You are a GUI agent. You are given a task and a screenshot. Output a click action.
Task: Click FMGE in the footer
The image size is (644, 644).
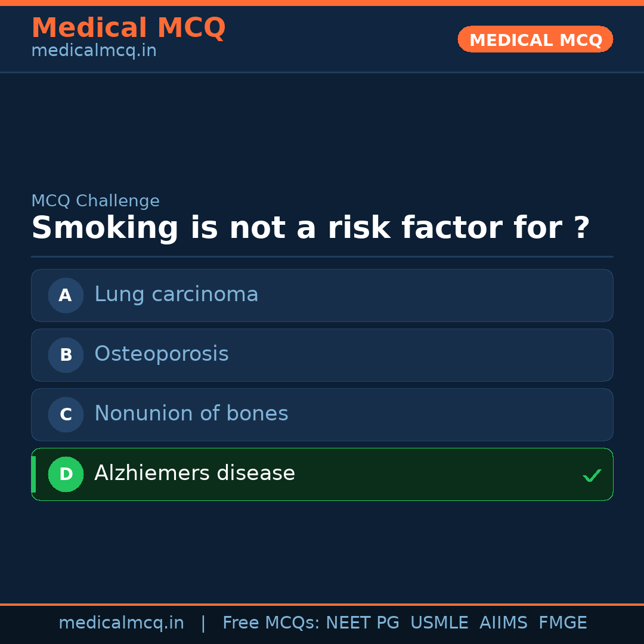click(562, 623)
